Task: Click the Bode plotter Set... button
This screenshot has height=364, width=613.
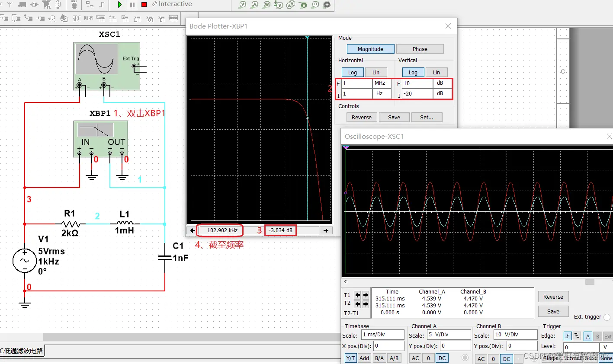Action: point(427,117)
